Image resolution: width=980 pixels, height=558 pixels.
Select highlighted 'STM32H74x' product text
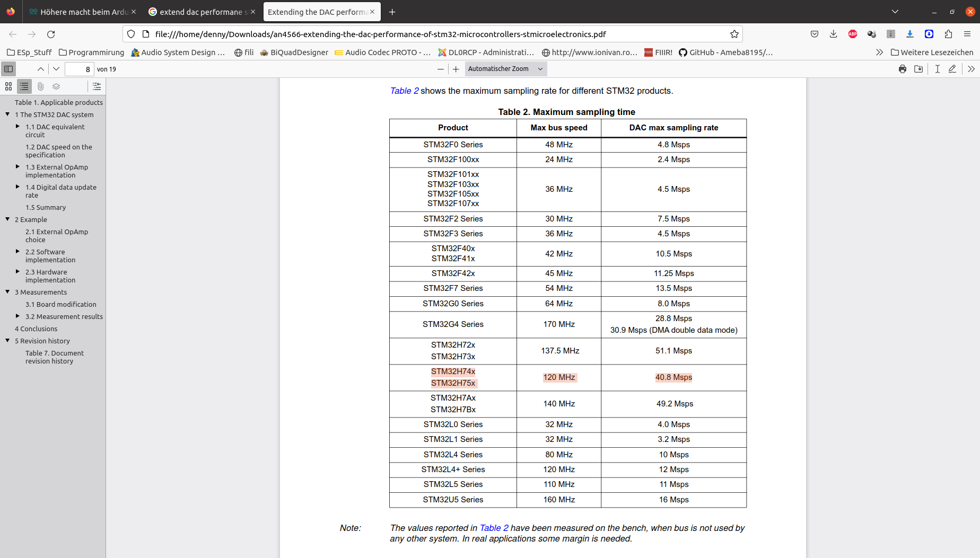[453, 371]
